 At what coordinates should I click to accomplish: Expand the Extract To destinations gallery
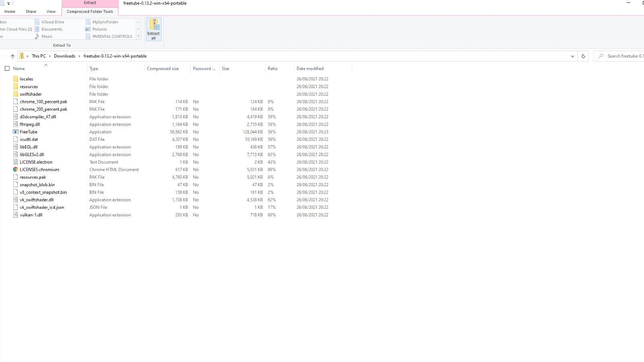[138, 37]
